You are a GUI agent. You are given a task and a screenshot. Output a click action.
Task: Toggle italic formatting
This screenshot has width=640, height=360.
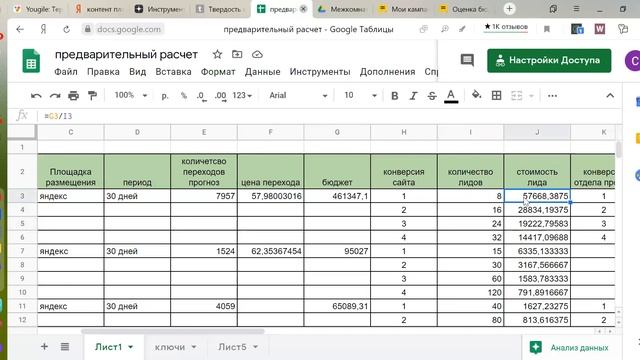pos(413,96)
